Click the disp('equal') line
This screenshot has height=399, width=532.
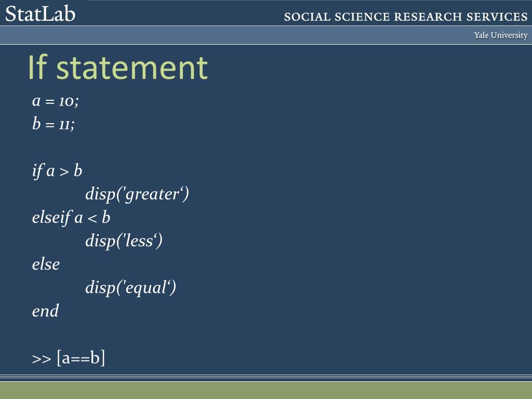click(x=130, y=288)
